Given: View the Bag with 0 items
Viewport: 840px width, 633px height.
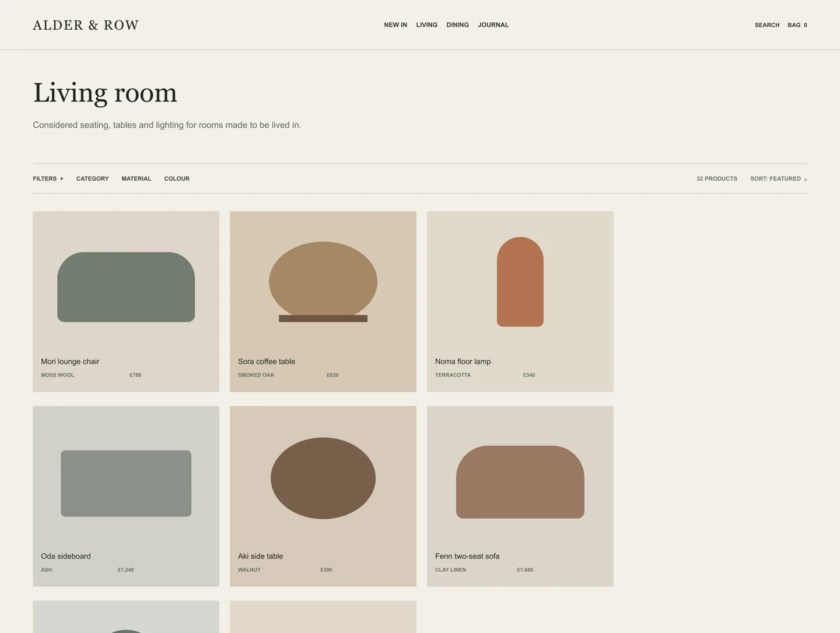Looking at the screenshot, I should tap(797, 25).
